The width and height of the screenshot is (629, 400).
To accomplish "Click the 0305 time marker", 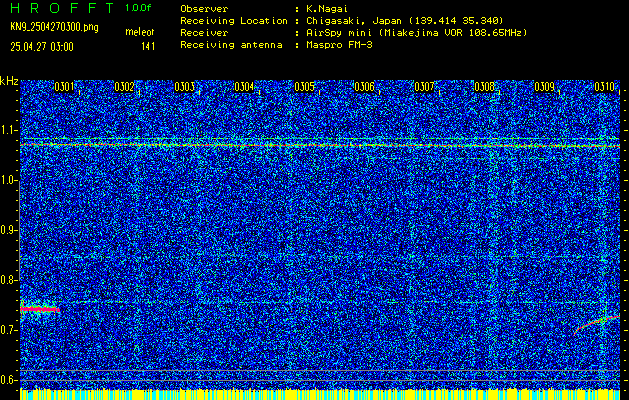I will [304, 87].
